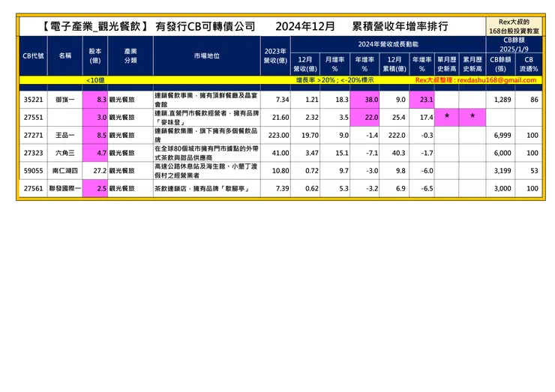
Task: Select the 222.0 cumulative revenue cell
Action: (394, 135)
